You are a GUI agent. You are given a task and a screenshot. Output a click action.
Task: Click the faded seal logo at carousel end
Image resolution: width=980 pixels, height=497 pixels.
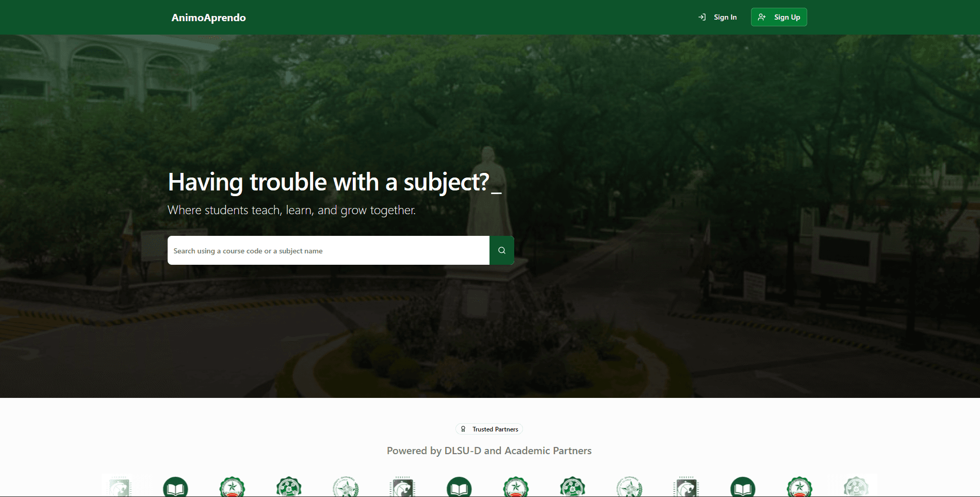856,487
